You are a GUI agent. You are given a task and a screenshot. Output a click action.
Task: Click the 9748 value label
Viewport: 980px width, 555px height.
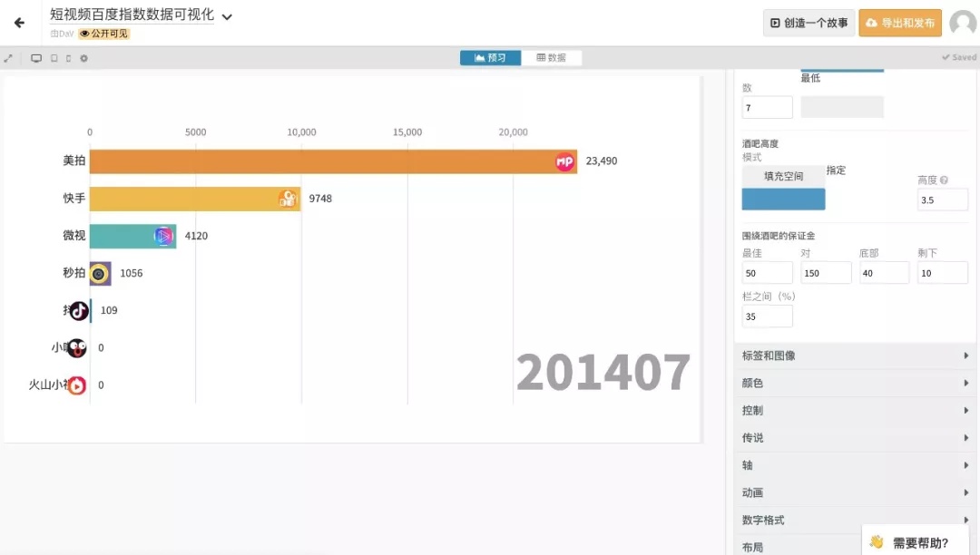[x=320, y=199]
